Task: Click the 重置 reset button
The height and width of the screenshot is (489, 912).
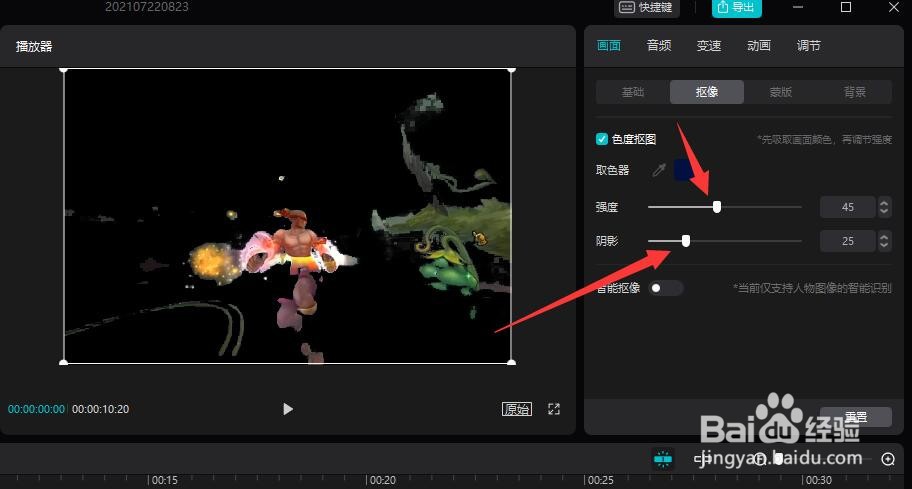Action: pyautogui.click(x=856, y=416)
